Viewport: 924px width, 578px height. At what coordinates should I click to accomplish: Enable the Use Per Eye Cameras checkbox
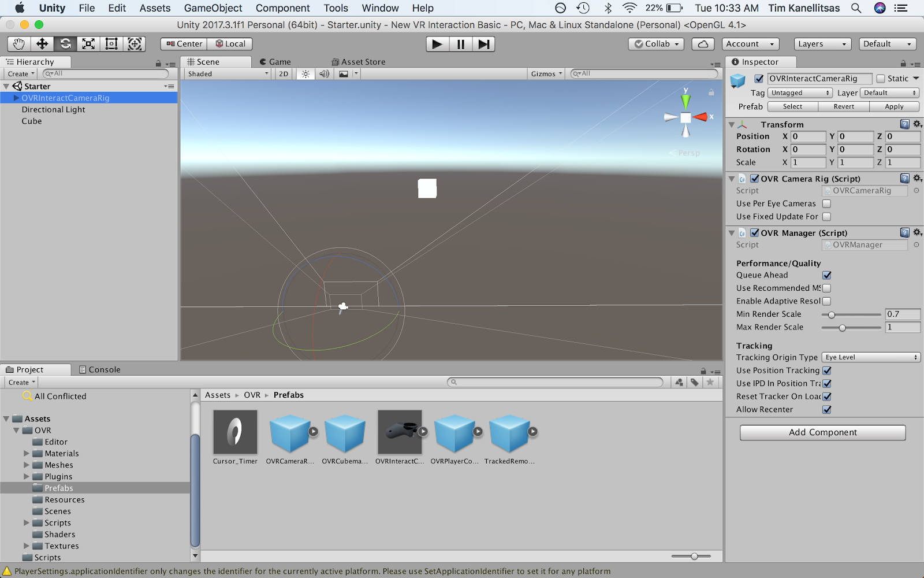[826, 203]
